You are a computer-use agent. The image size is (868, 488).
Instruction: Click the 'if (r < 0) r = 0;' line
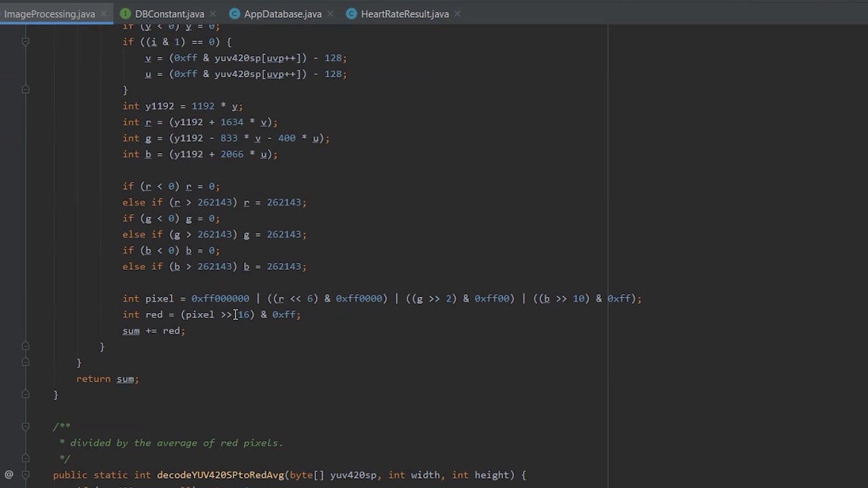tap(171, 186)
